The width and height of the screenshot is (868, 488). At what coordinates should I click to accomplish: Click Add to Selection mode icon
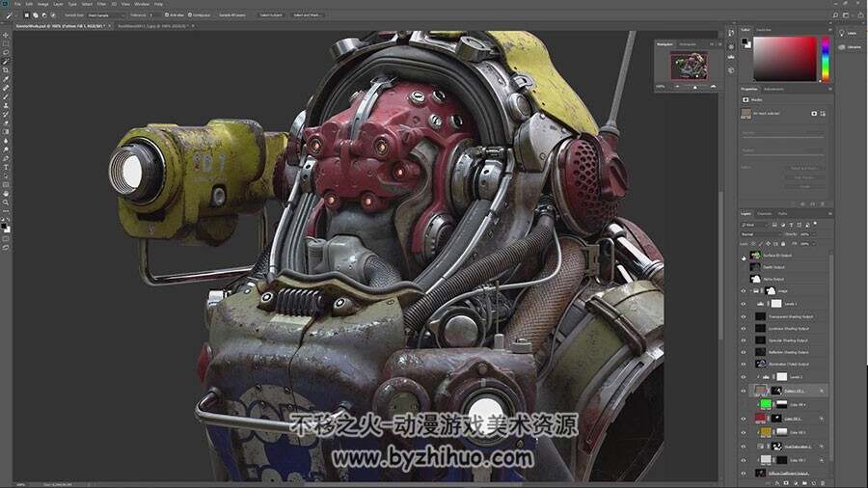tap(36, 14)
